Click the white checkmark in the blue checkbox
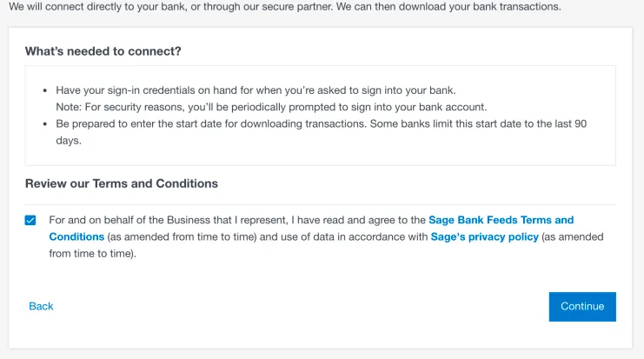This screenshot has height=359, width=644. click(30, 221)
